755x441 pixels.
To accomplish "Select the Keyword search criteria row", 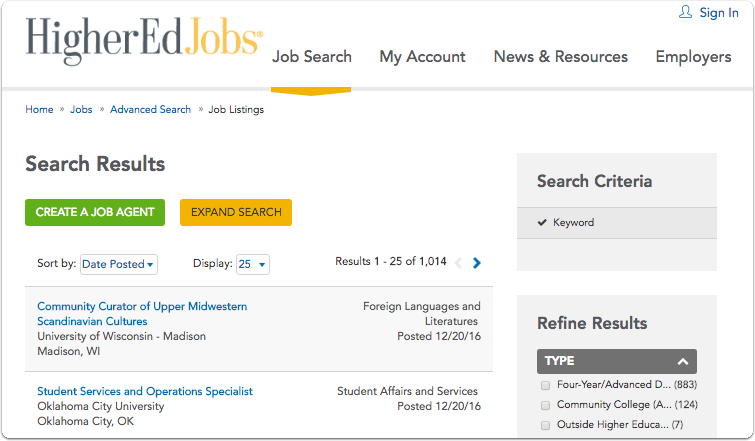I will click(x=617, y=223).
